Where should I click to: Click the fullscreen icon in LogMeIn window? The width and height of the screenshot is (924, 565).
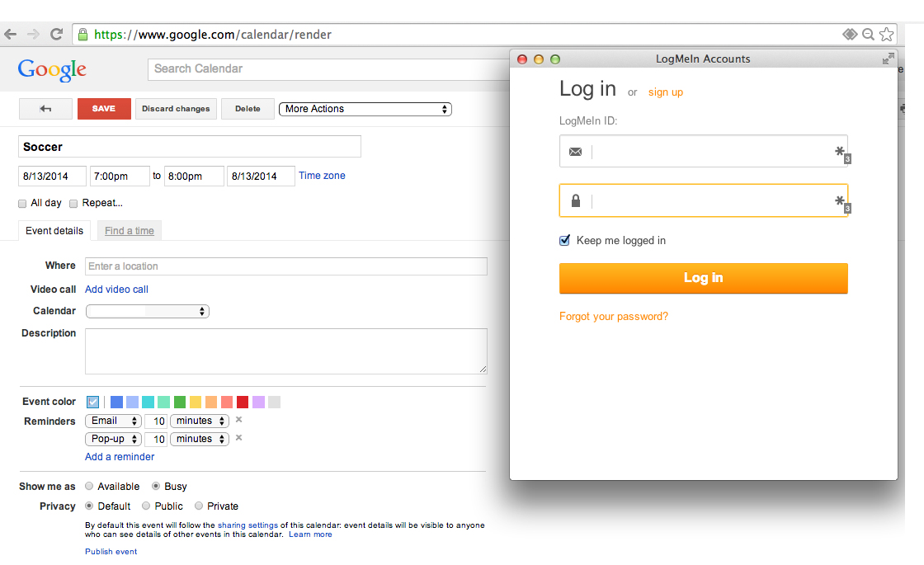888,59
